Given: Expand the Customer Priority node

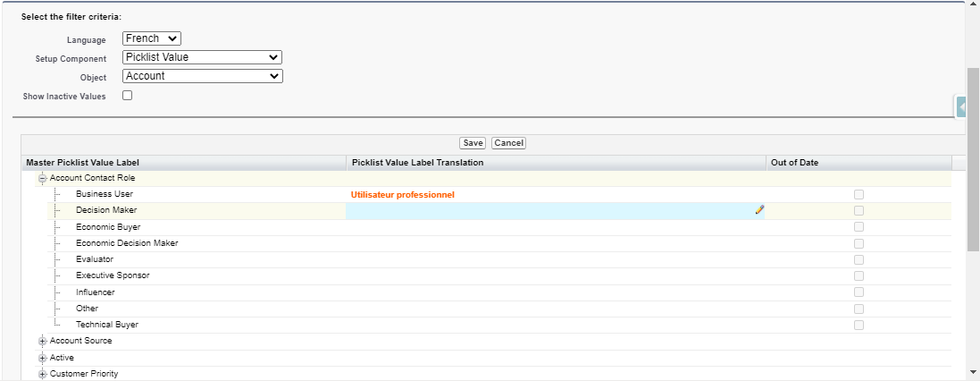Looking at the screenshot, I should pyautogui.click(x=42, y=374).
